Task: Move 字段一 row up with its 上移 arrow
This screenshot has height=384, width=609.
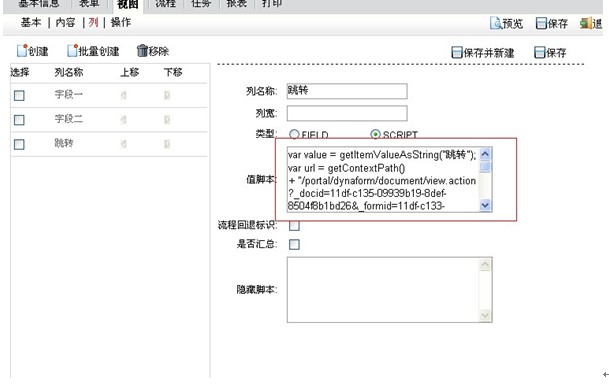Action: click(x=124, y=95)
